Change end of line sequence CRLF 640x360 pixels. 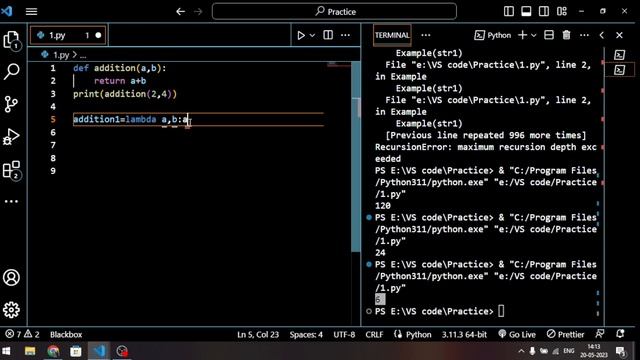tap(374, 334)
